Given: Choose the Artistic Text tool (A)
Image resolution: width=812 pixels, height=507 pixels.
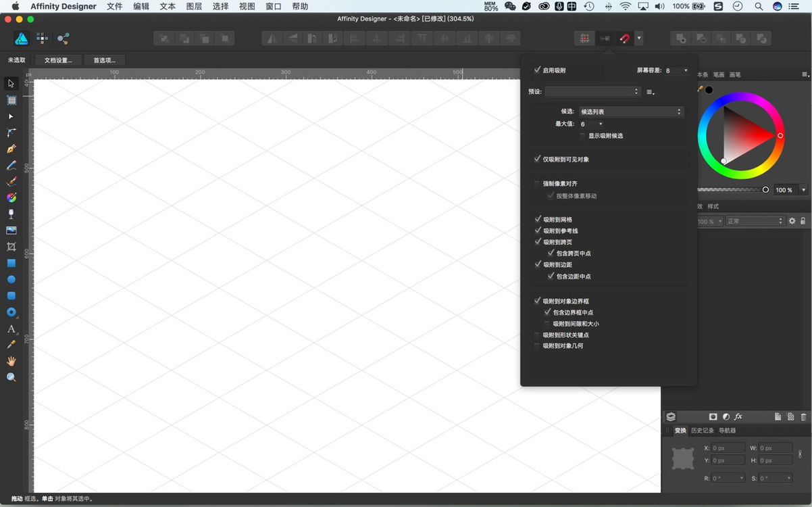Looking at the screenshot, I should click(x=11, y=329).
